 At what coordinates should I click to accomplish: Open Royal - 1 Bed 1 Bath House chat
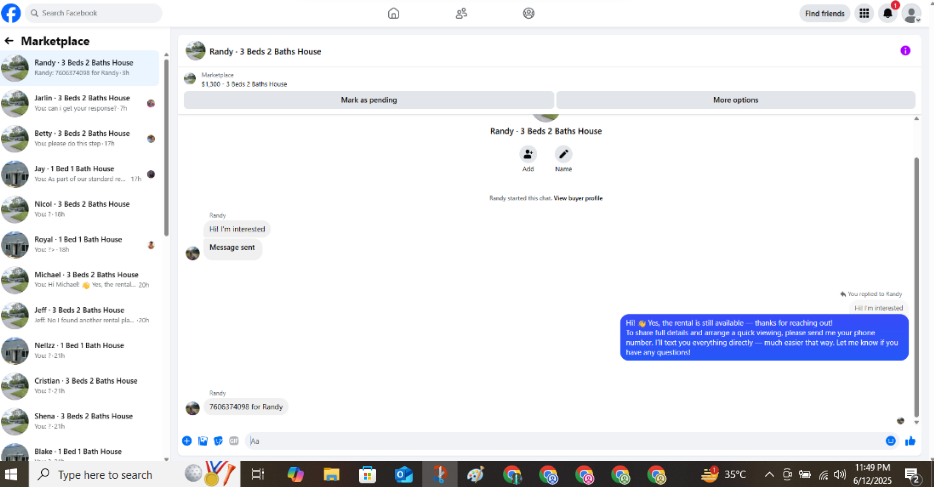coord(80,245)
